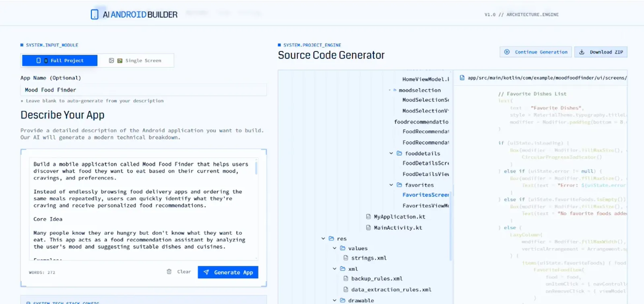
Task: Click the MyApplication.kt file icon
Action: coord(368,217)
